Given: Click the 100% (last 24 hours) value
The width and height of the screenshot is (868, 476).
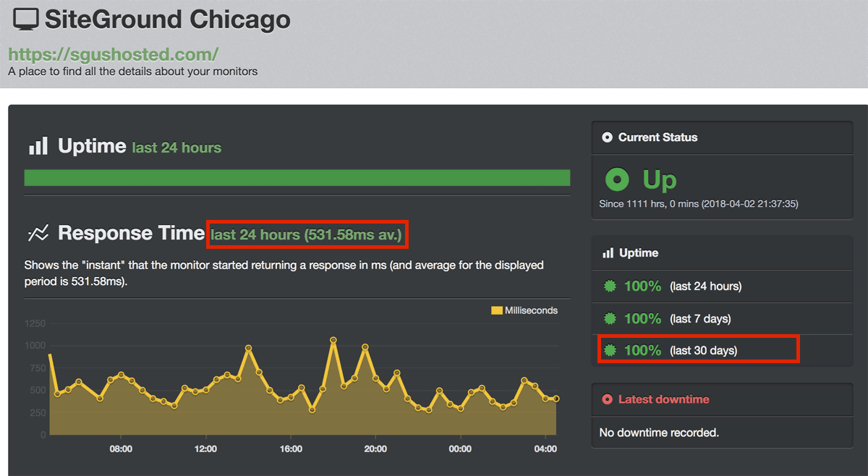Looking at the screenshot, I should pos(642,286).
